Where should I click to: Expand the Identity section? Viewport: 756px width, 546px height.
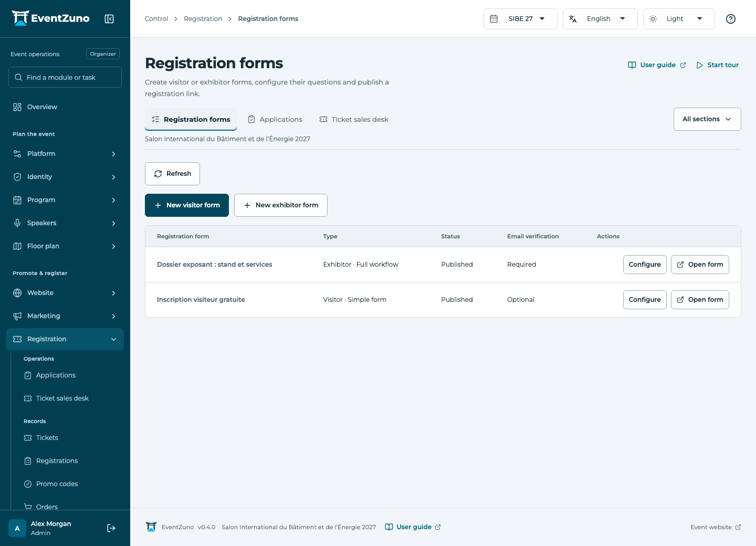point(65,177)
